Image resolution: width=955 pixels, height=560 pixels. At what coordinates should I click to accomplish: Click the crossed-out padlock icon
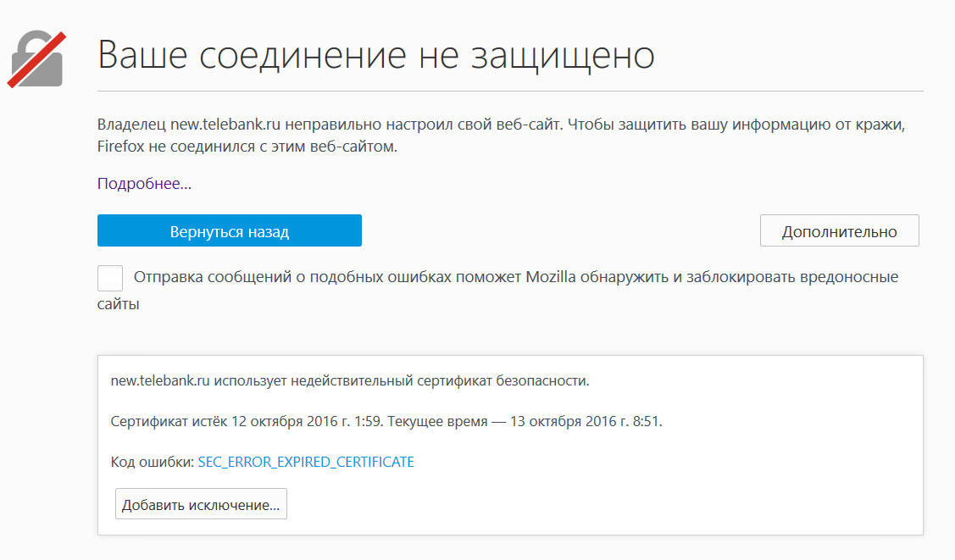tap(36, 59)
